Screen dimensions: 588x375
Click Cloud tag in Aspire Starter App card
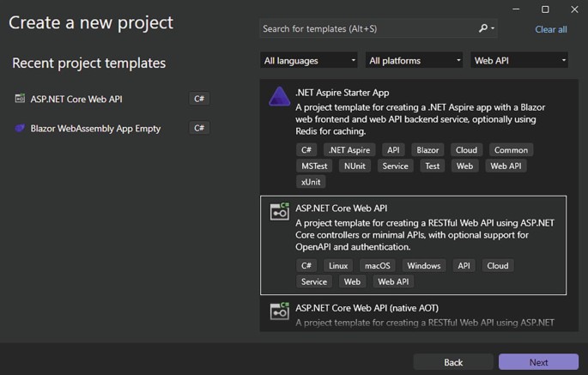pos(466,150)
